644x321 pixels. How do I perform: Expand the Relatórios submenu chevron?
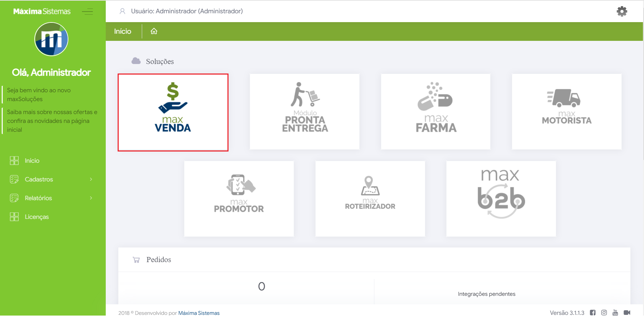click(x=91, y=198)
